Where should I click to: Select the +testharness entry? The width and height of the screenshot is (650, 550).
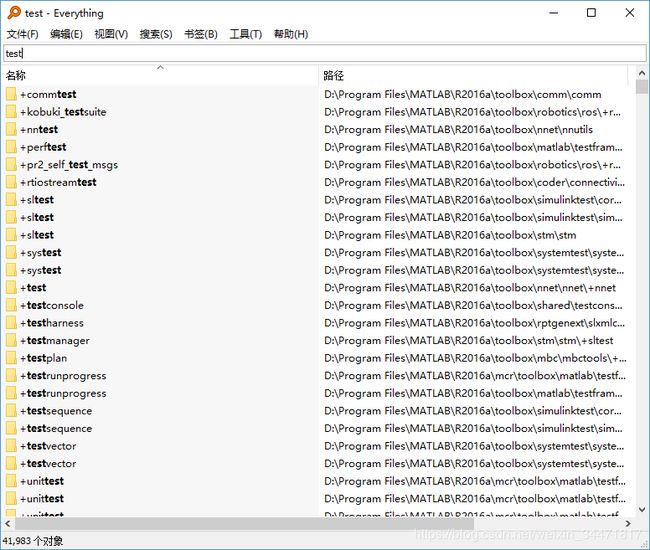click(x=52, y=323)
